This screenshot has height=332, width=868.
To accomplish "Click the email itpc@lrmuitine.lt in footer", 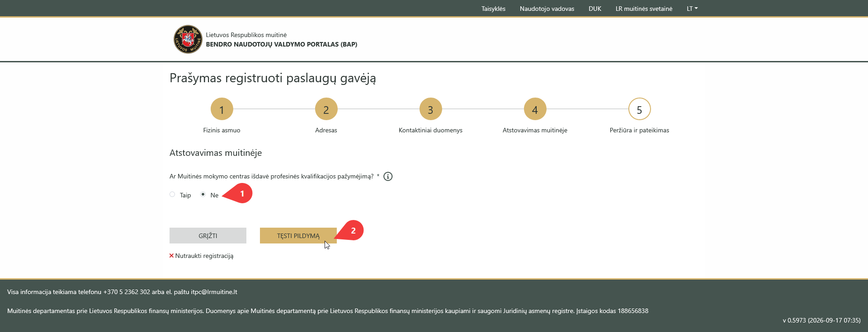I will 214,292.
